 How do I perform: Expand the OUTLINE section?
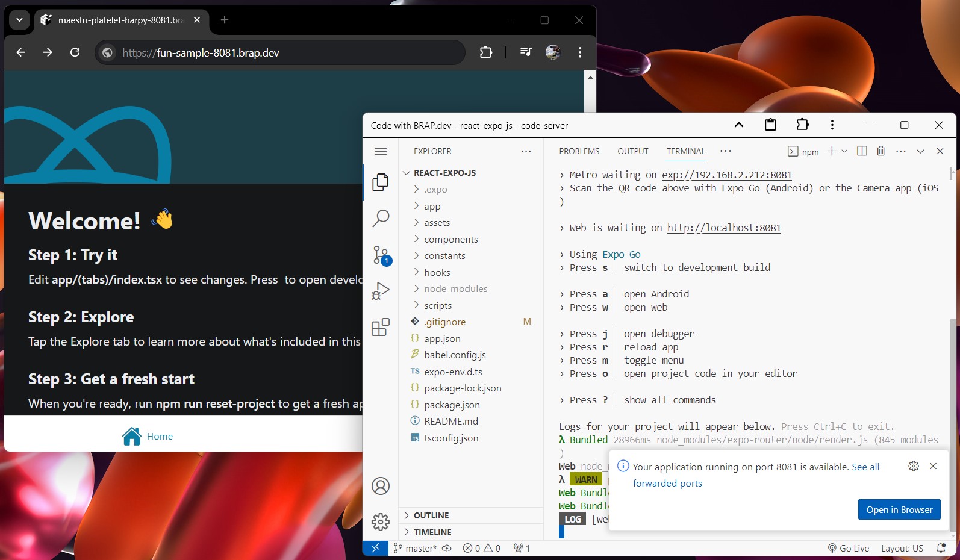point(431,515)
